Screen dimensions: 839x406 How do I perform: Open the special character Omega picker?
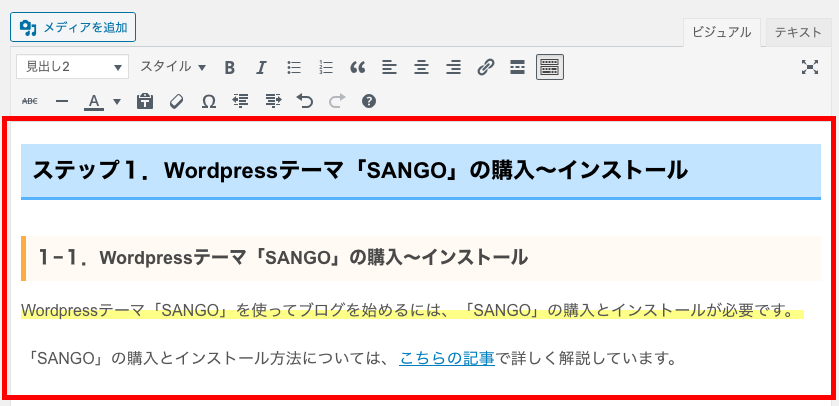(208, 101)
